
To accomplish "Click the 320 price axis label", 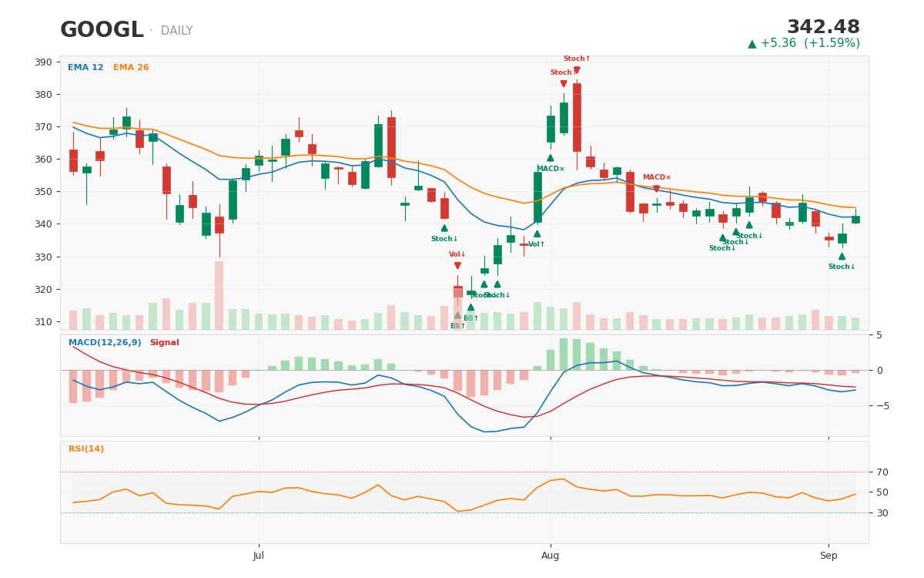I will pos(44,290).
